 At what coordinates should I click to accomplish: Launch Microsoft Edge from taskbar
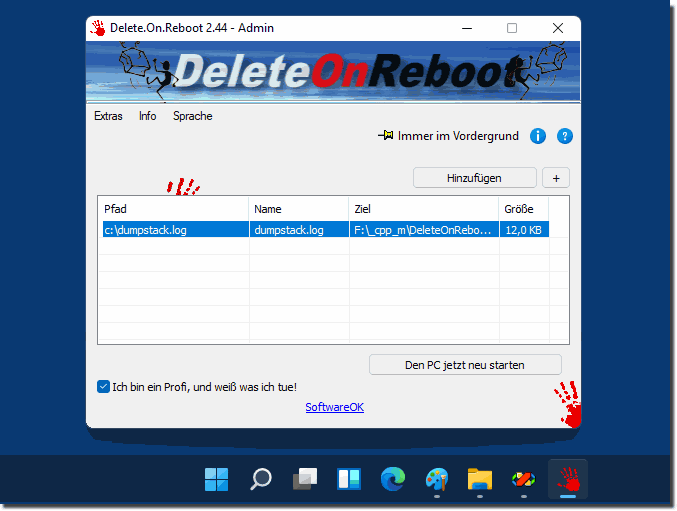393,479
